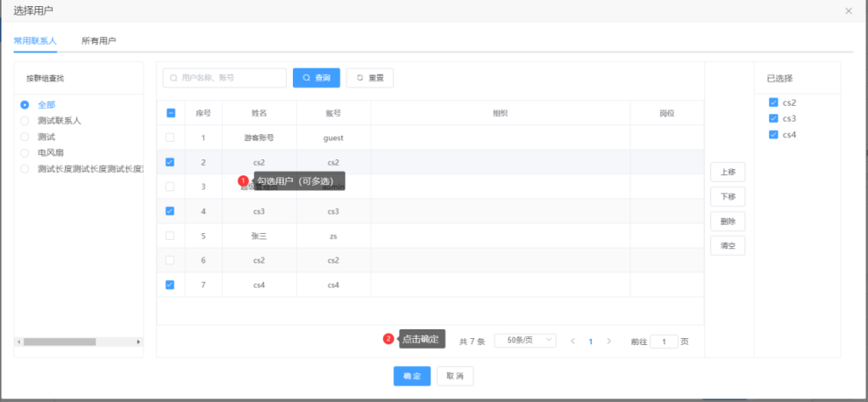
Task: Switch to the 所有用户 tab
Action: (99, 40)
